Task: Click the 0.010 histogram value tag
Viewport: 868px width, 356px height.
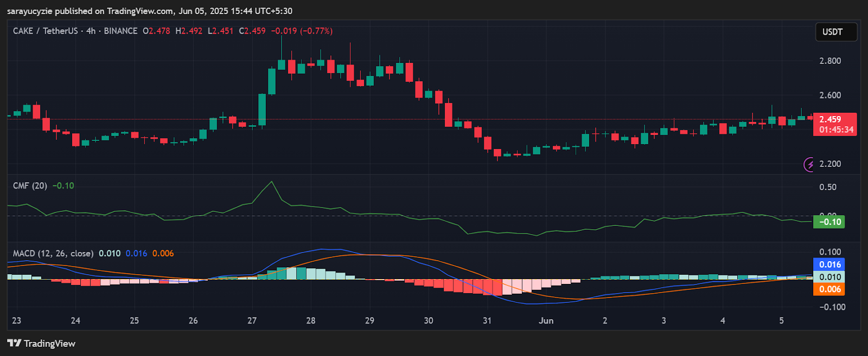Action: coord(829,277)
